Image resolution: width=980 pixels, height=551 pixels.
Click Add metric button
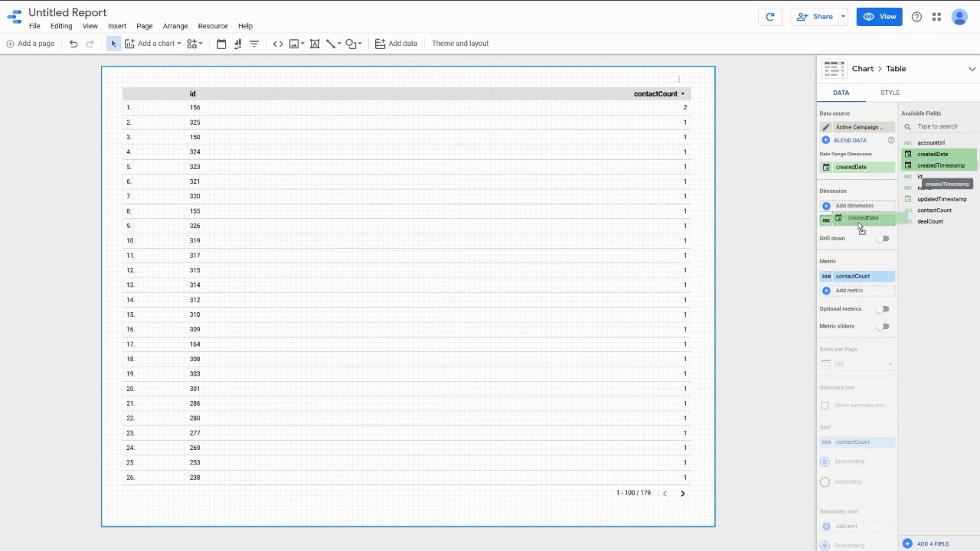point(857,291)
